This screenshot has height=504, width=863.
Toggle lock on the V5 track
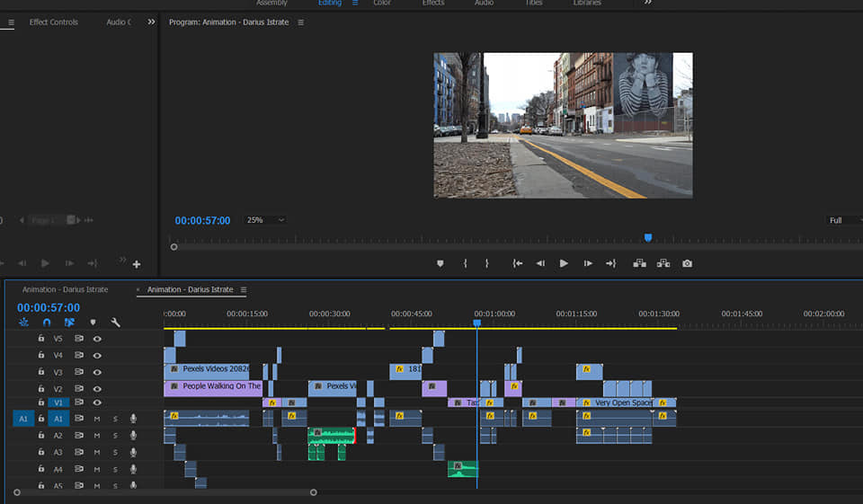tap(41, 339)
